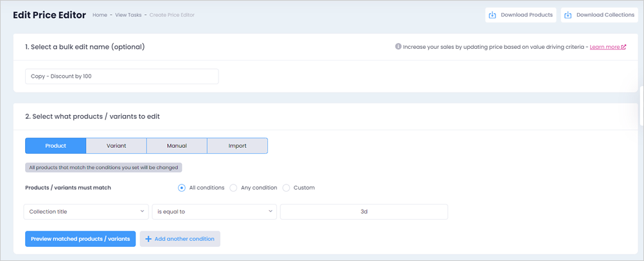Select the All conditions radio button
Image resolution: width=644 pixels, height=261 pixels.
click(x=181, y=188)
